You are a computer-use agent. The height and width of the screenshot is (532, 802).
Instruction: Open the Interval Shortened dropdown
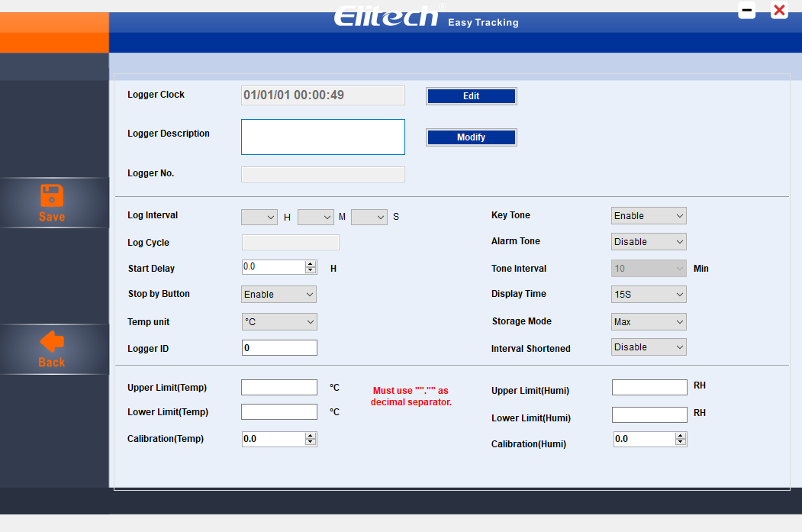[x=649, y=347]
